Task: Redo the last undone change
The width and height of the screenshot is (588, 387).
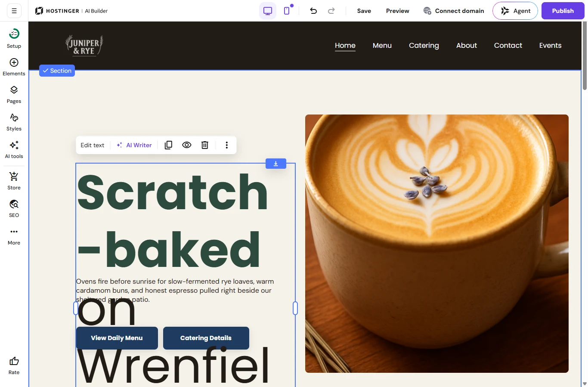Action: [x=331, y=11]
